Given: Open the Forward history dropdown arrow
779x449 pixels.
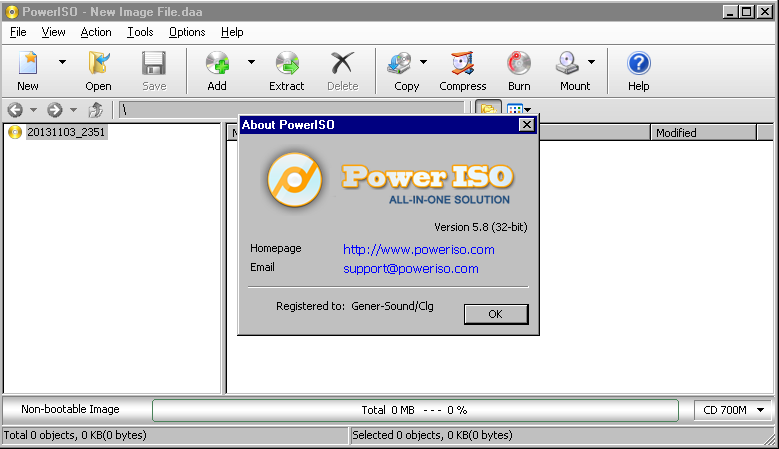Looking at the screenshot, I should (73, 110).
